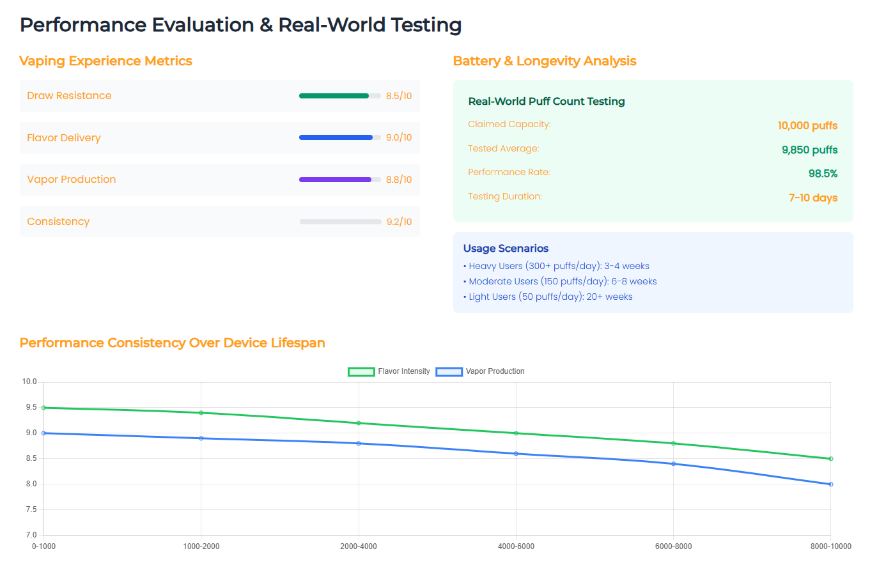Click the purple Vapor Production progress bar
Viewport: 870px width, 588px height.
tap(340, 180)
